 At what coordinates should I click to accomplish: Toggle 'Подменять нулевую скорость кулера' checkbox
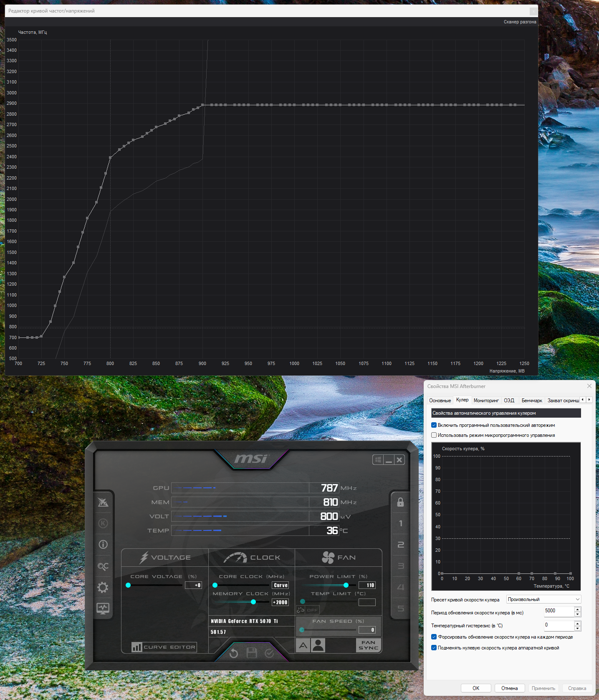click(x=434, y=648)
